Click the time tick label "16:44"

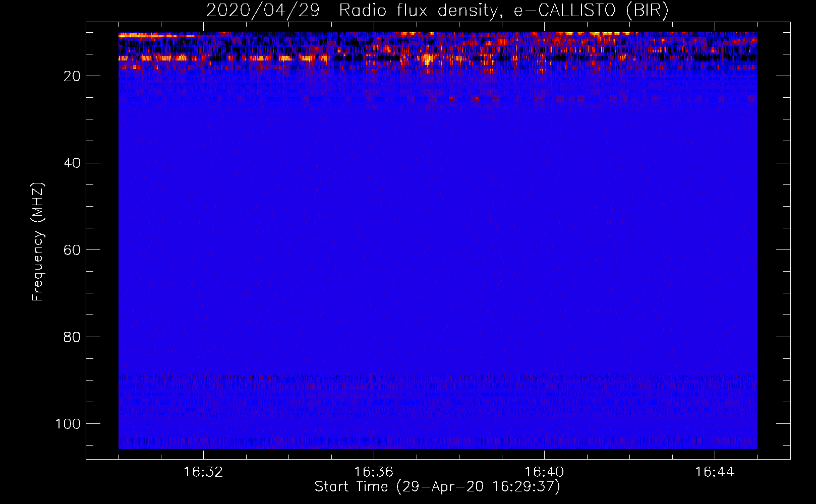[x=715, y=472]
